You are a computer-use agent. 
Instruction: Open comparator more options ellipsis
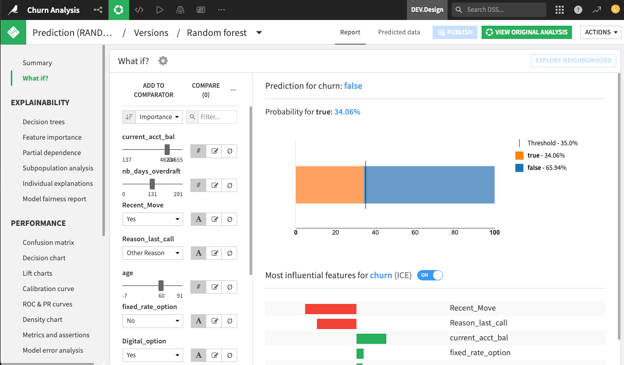[x=233, y=90]
